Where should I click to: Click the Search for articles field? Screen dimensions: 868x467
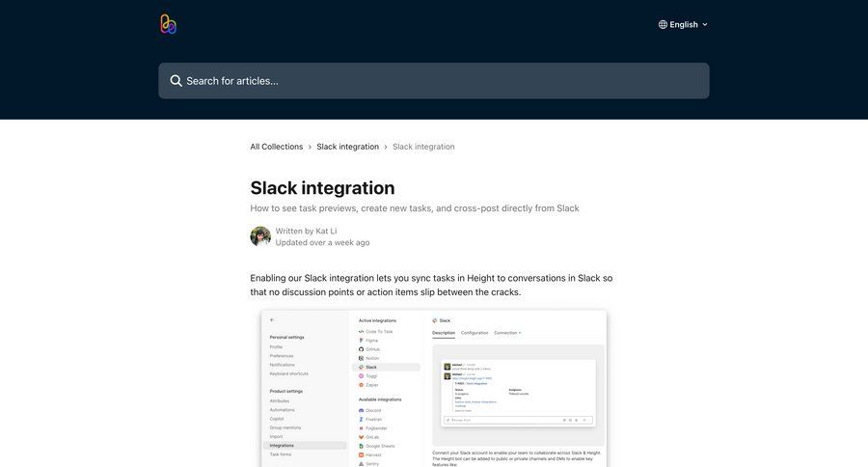click(434, 81)
